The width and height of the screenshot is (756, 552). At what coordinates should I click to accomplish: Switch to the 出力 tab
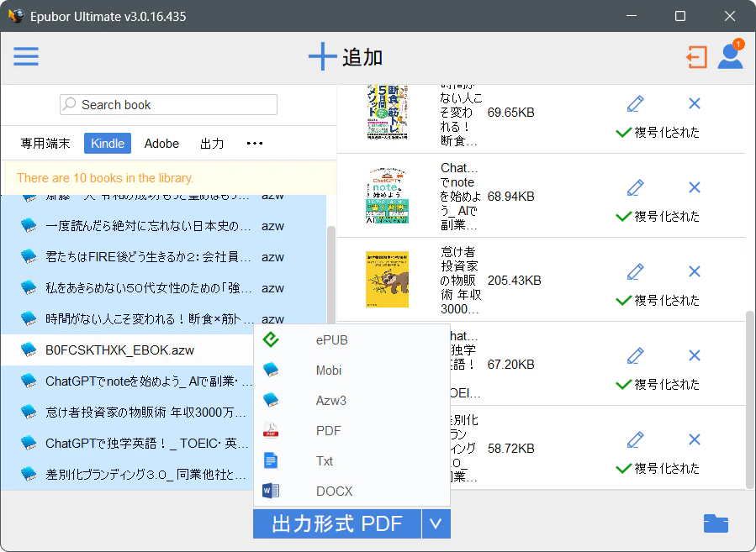click(212, 144)
